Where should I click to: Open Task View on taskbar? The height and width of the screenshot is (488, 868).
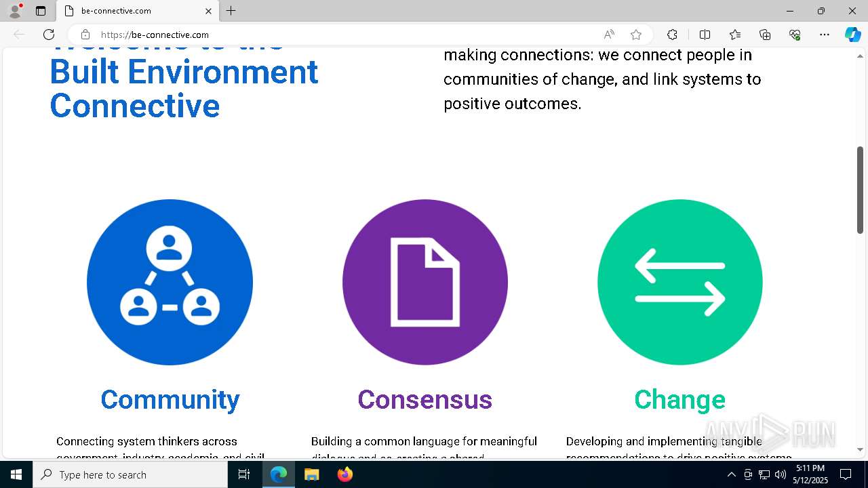coord(245,474)
